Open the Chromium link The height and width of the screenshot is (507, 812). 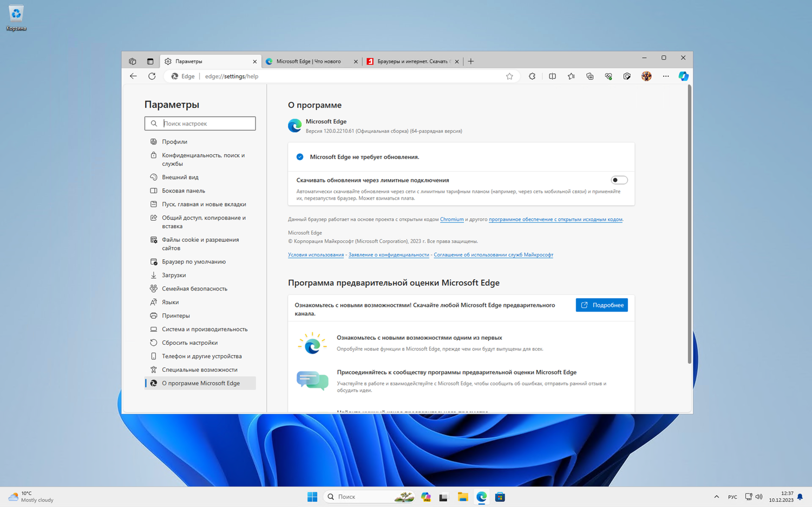pos(452,219)
